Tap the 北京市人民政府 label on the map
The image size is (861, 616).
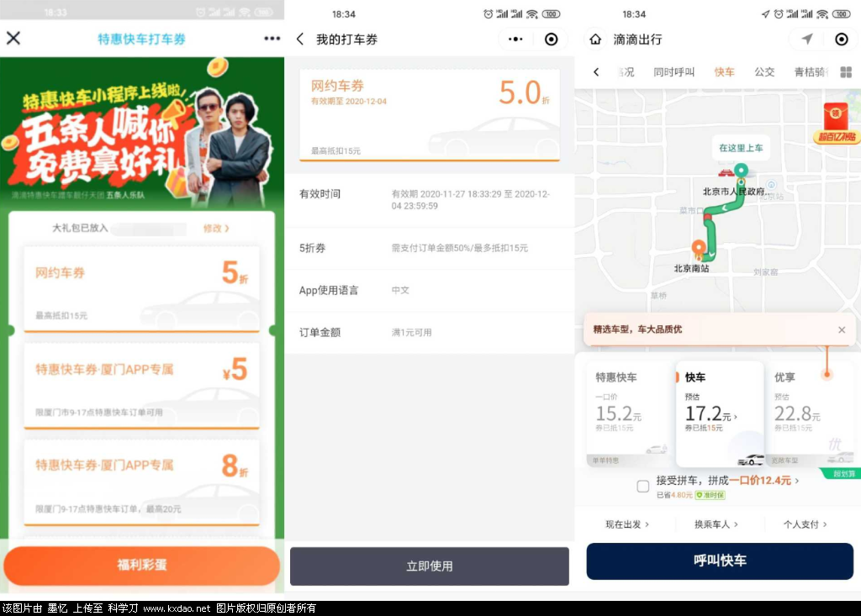coord(735,192)
